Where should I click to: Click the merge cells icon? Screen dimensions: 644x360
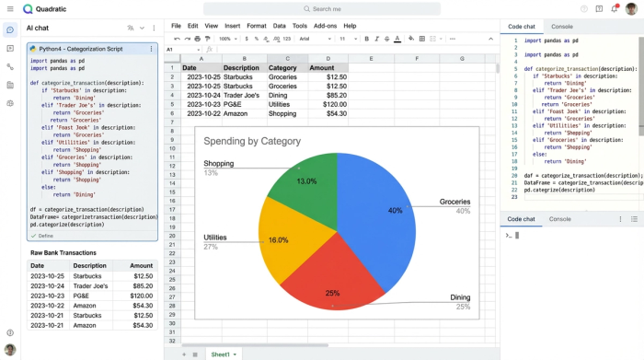(x=432, y=39)
